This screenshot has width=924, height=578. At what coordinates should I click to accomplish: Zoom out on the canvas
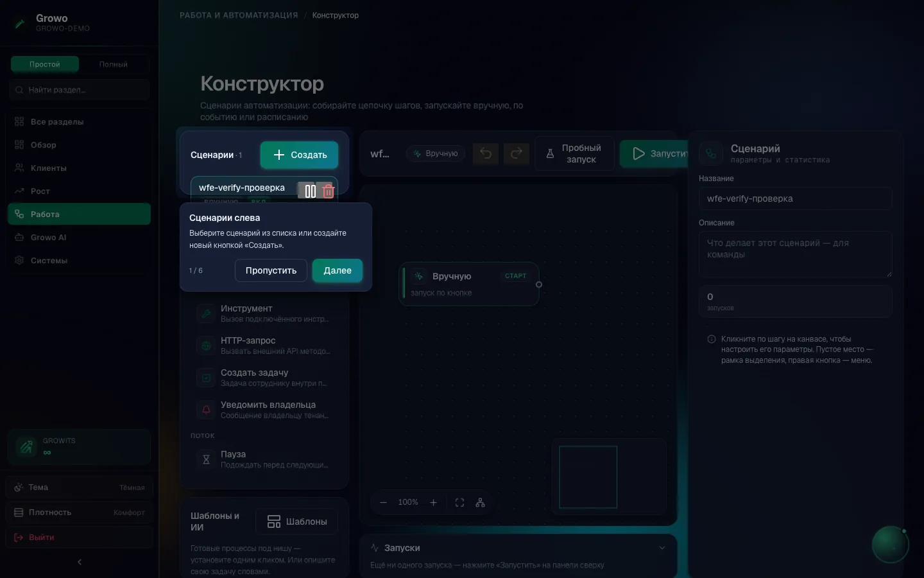pos(383,502)
